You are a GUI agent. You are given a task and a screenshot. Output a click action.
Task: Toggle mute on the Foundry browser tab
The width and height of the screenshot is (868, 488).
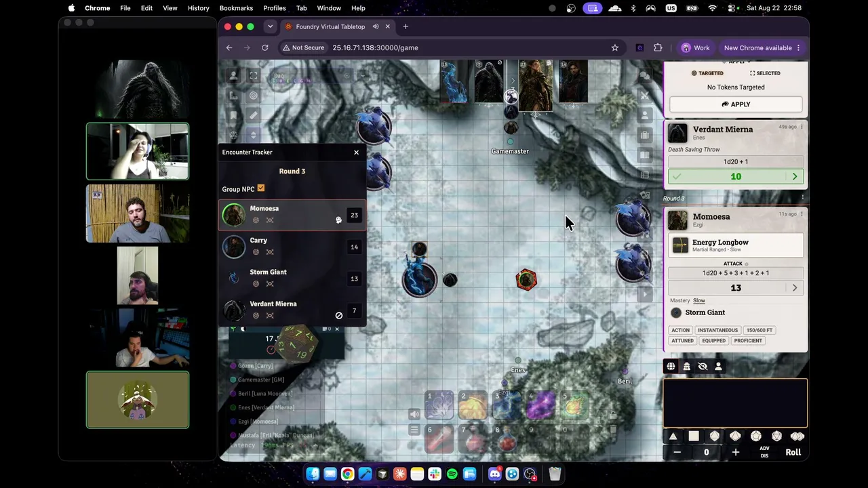point(375,26)
